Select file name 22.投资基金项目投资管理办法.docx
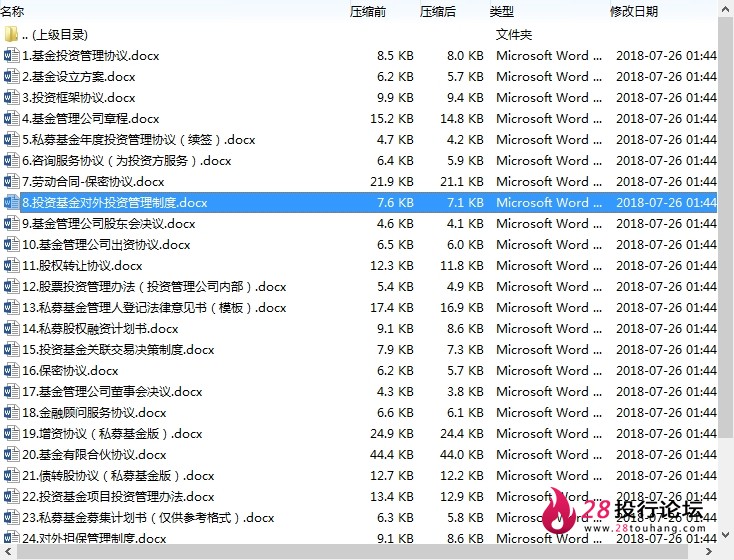This screenshot has width=734, height=560. [118, 496]
